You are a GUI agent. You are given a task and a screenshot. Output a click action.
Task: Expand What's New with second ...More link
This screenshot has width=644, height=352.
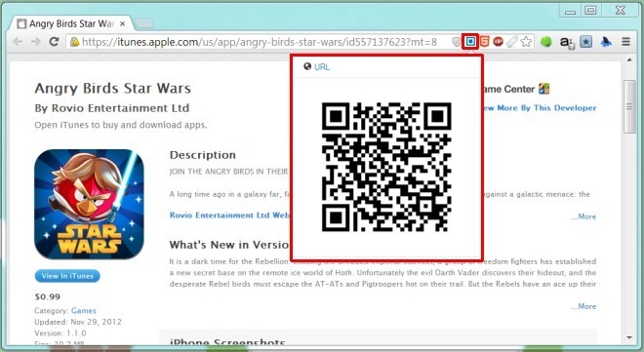click(584, 306)
